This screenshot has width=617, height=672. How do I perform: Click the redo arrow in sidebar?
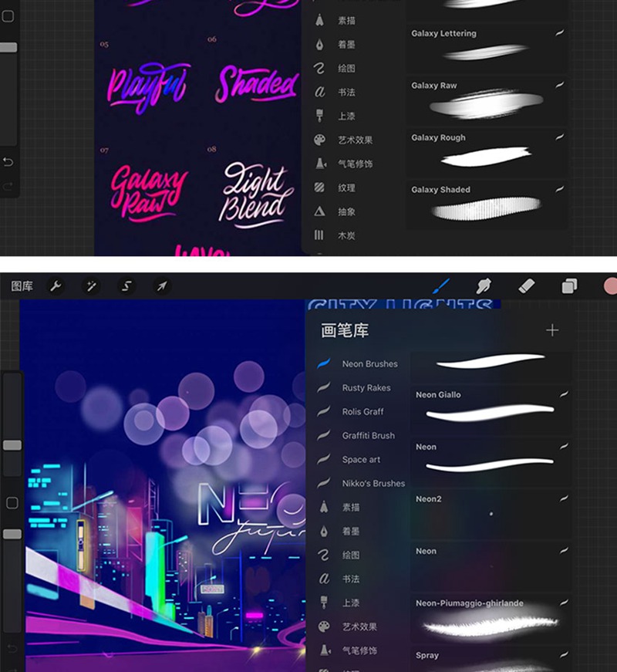8,186
